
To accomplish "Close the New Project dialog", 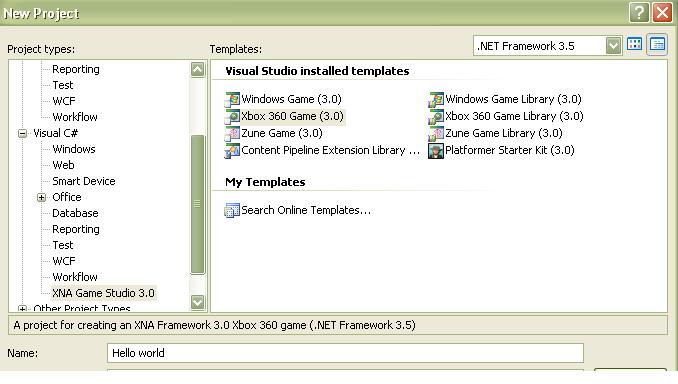I will tap(662, 13).
